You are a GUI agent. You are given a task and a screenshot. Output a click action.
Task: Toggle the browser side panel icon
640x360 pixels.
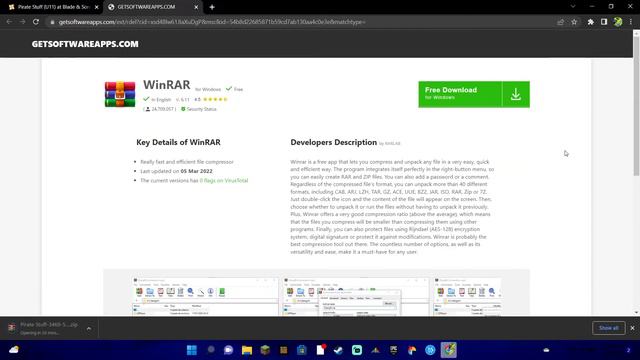(604, 22)
